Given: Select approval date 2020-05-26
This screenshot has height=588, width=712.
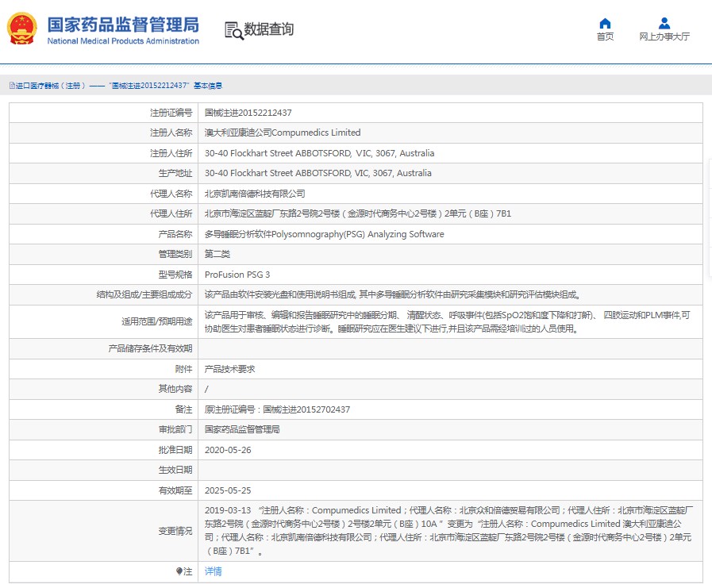Looking at the screenshot, I should [x=228, y=449].
